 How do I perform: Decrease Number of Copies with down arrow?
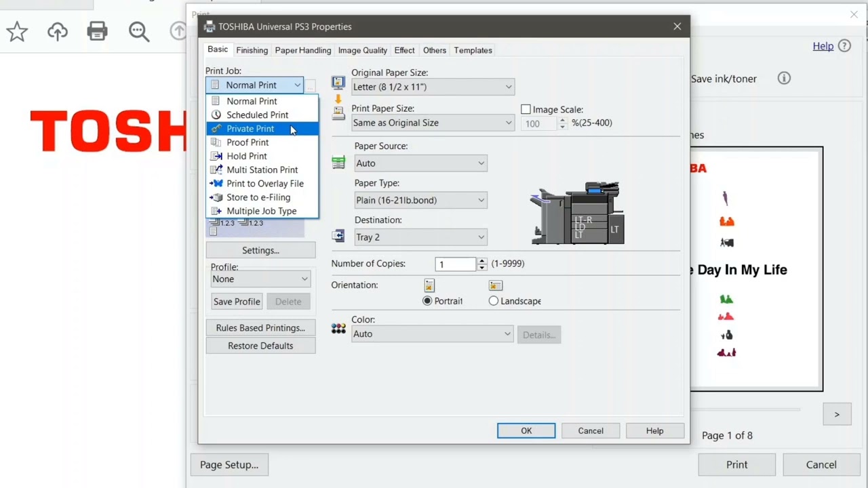tap(482, 268)
